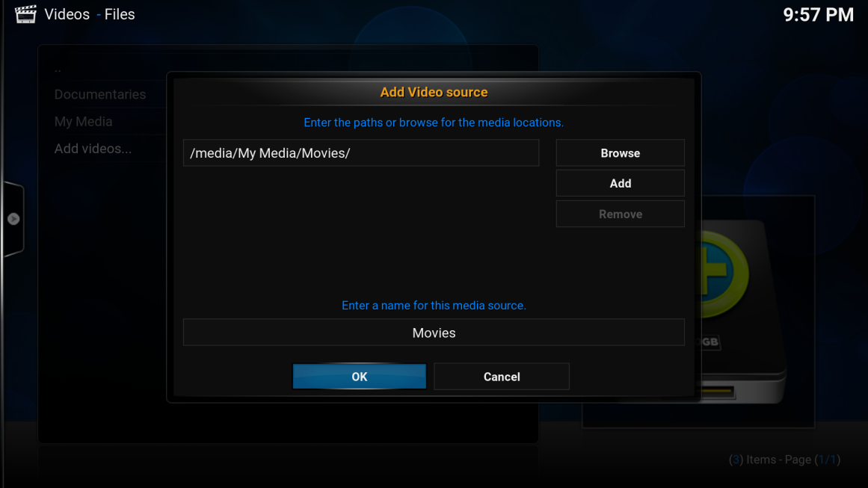Click Add to add another path
Viewport: 868px width, 488px height.
620,184
